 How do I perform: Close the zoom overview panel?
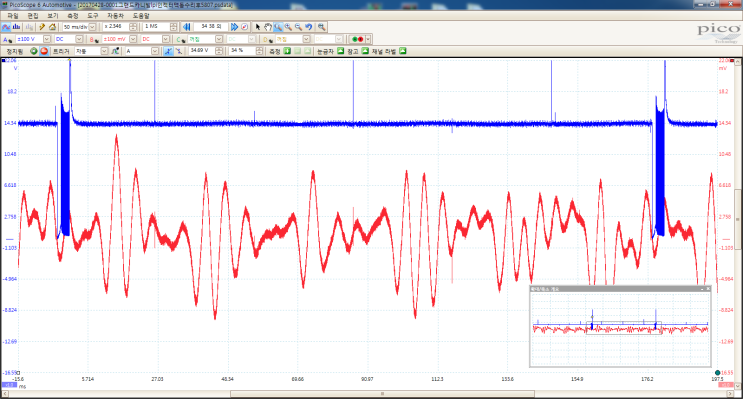(x=708, y=289)
